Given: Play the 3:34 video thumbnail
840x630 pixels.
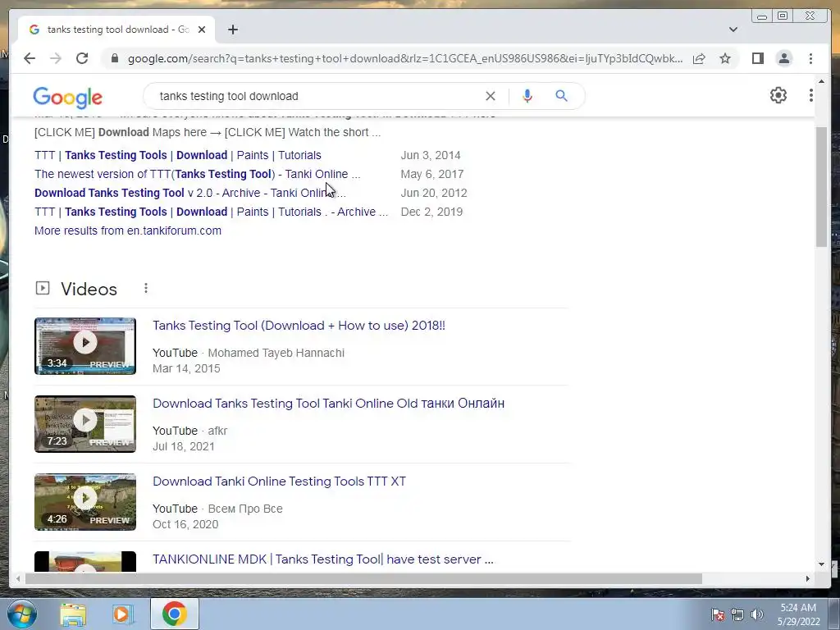Looking at the screenshot, I should pos(85,346).
